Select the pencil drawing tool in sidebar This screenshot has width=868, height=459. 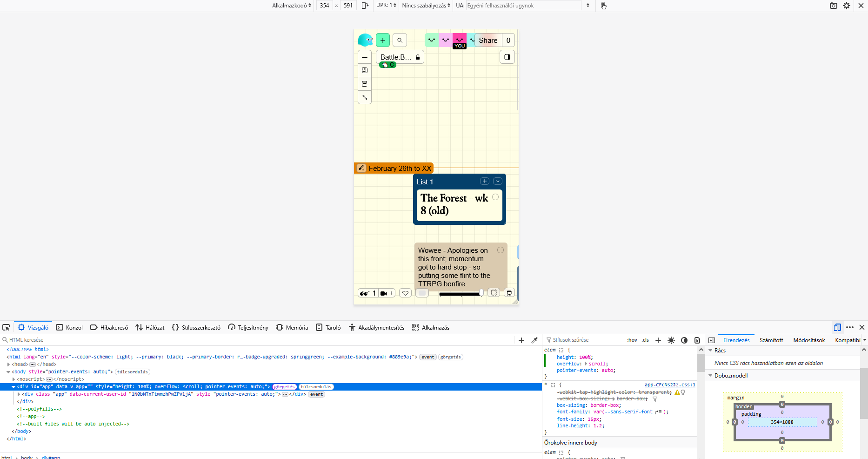365,98
